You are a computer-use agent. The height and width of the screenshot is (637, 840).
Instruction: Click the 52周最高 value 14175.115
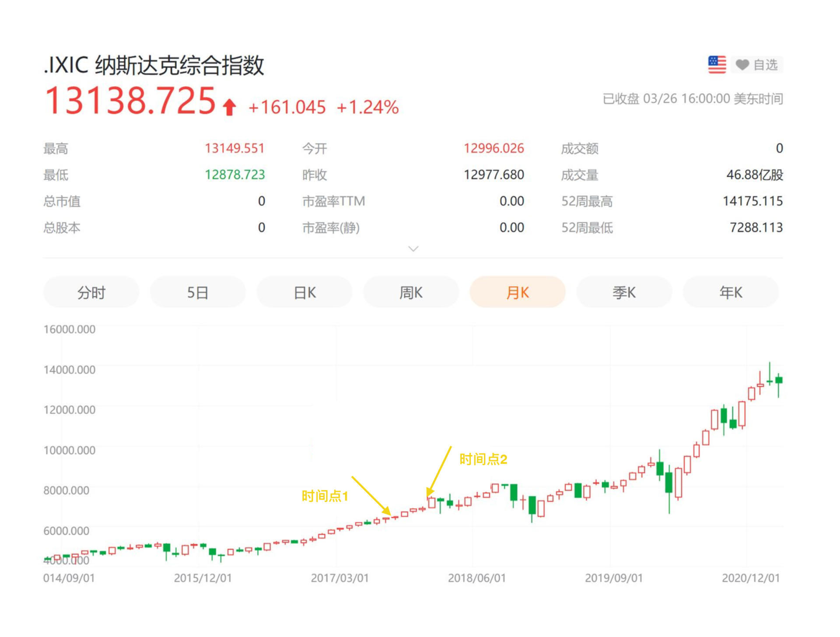(754, 201)
